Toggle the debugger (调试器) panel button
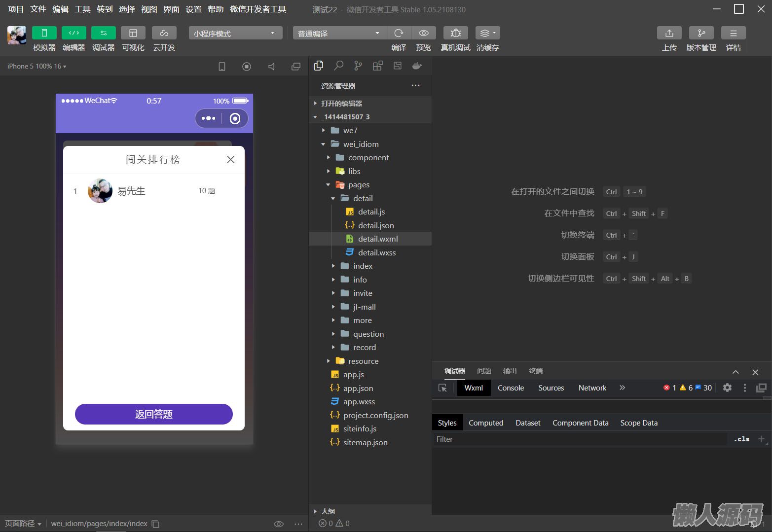The image size is (772, 532). pyautogui.click(x=104, y=33)
